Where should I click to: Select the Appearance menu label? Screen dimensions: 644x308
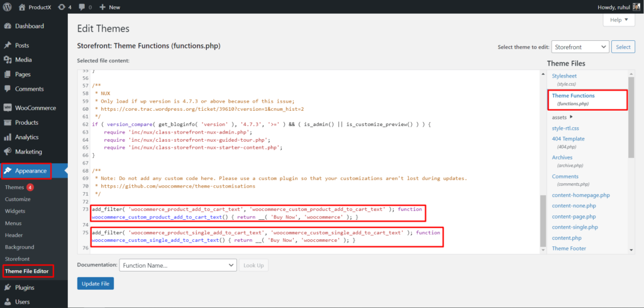pos(31,171)
